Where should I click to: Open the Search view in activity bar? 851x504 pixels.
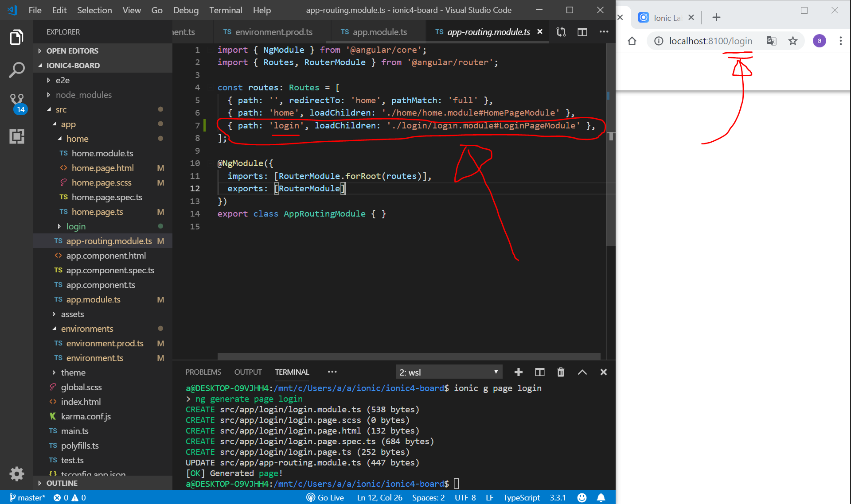pyautogui.click(x=17, y=70)
